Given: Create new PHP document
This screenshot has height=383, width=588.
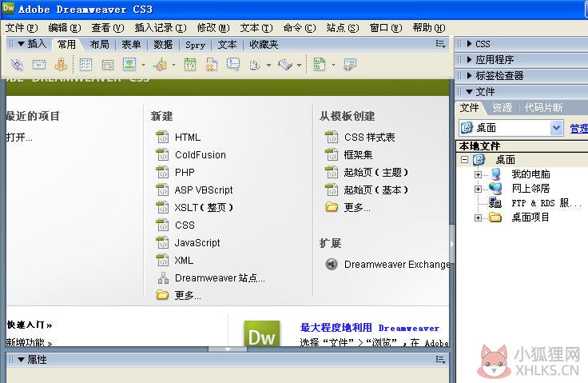Looking at the screenshot, I should tap(185, 173).
